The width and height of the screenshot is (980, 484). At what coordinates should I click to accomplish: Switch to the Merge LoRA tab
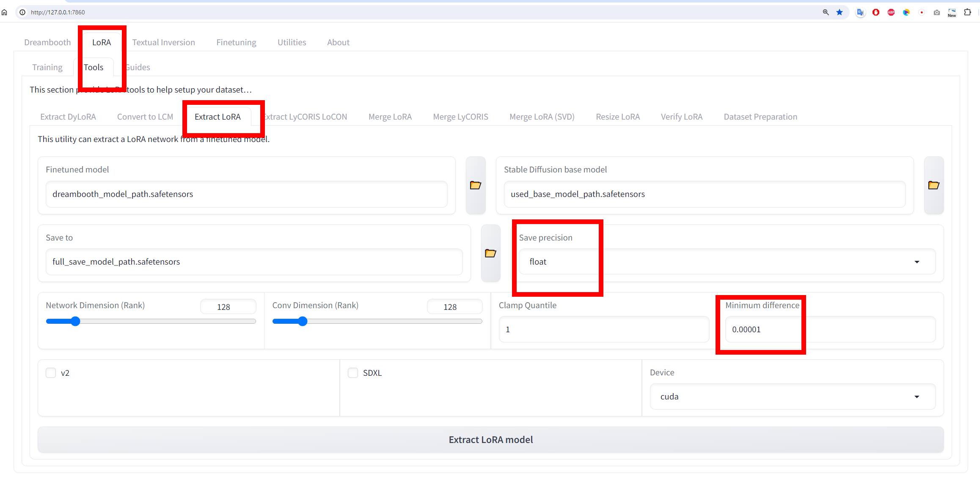[390, 117]
